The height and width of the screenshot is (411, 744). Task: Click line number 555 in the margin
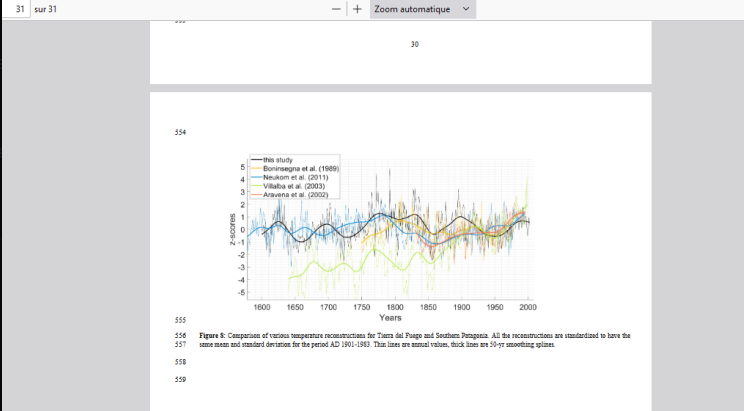[x=181, y=320]
